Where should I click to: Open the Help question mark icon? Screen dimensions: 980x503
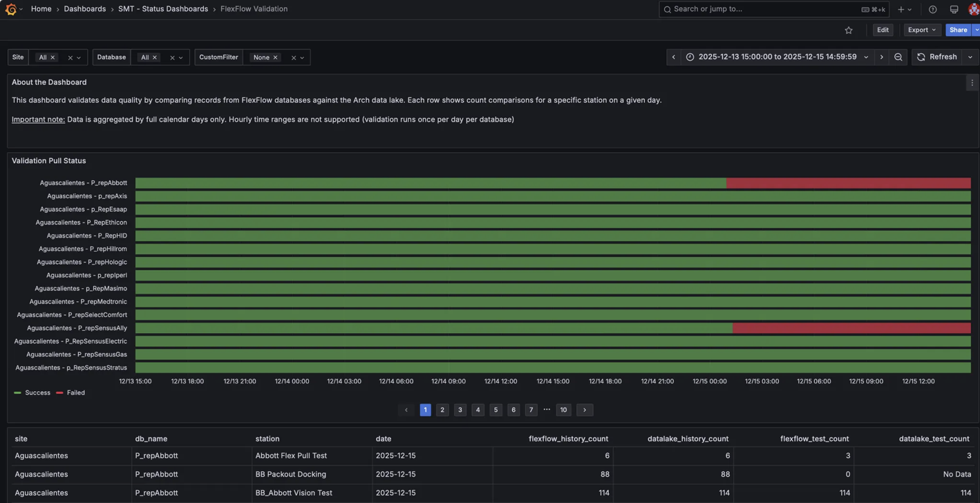pyautogui.click(x=932, y=9)
